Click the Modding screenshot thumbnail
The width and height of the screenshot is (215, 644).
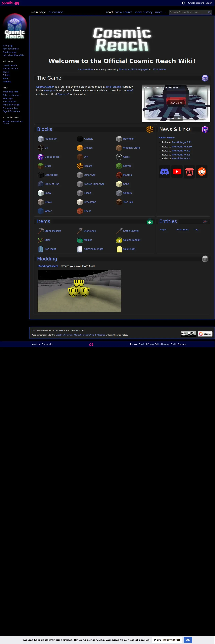click(x=79, y=291)
